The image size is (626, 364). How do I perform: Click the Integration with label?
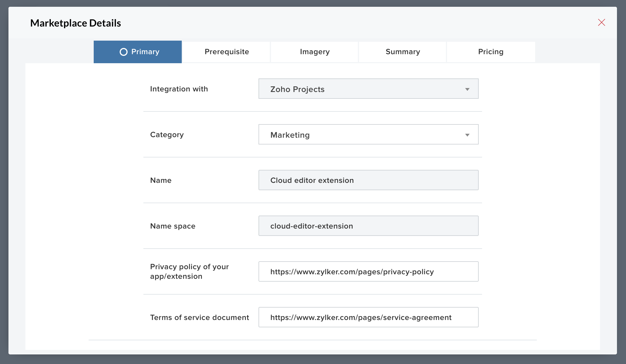tap(179, 89)
